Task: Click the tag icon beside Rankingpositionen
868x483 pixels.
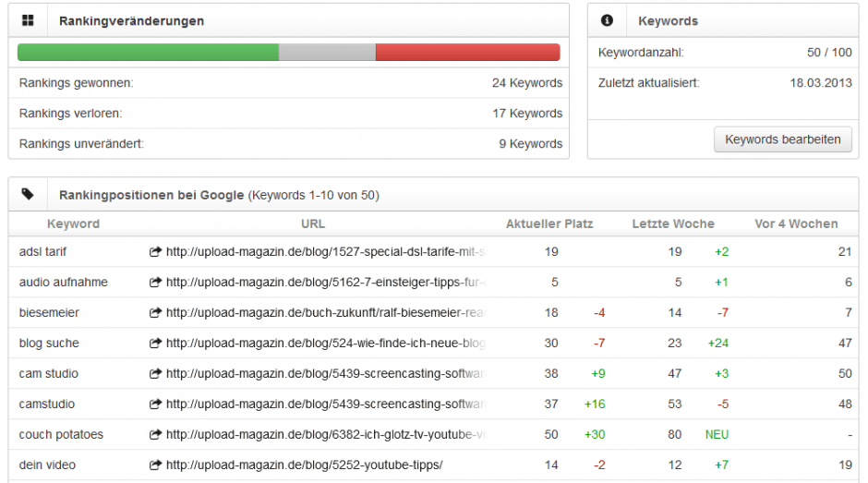Action: point(29,195)
